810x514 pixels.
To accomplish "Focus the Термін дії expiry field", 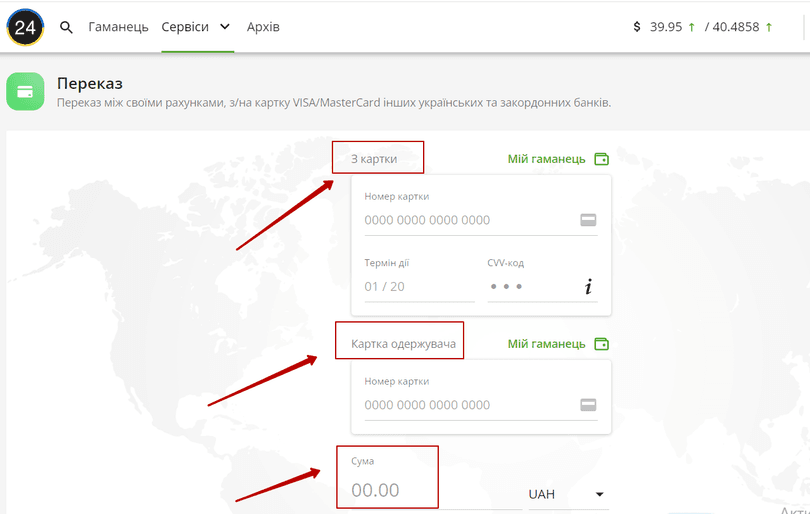I will click(418, 287).
